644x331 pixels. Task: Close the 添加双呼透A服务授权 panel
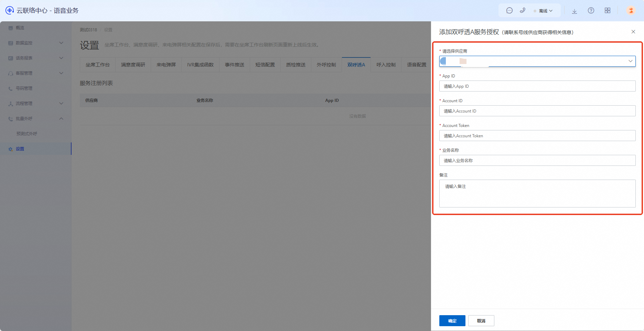(x=633, y=32)
